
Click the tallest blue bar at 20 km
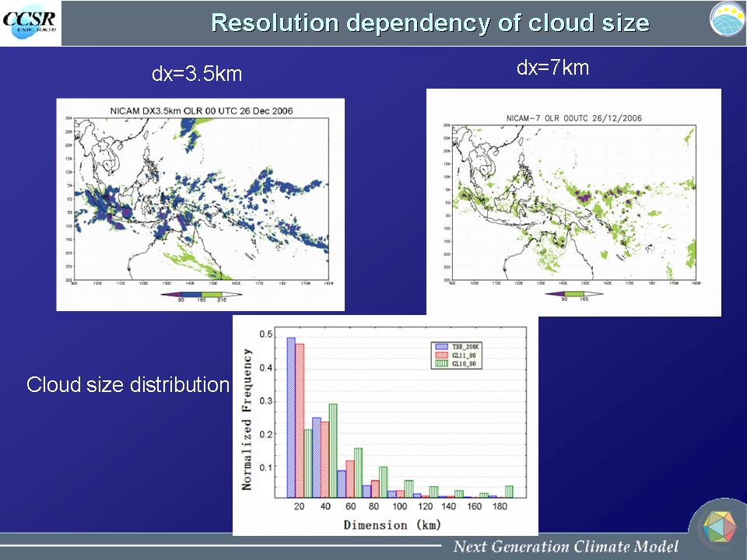(x=291, y=416)
